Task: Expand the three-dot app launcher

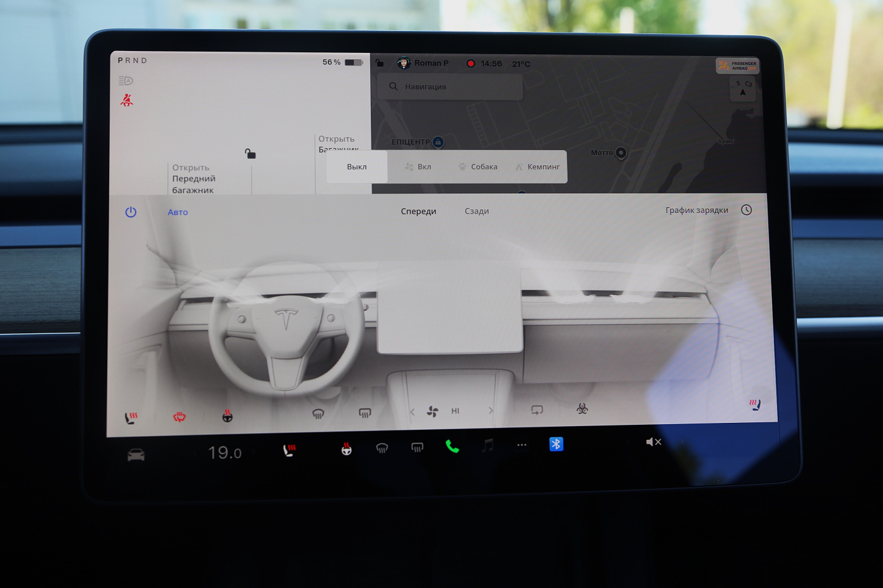Action: coord(522,445)
